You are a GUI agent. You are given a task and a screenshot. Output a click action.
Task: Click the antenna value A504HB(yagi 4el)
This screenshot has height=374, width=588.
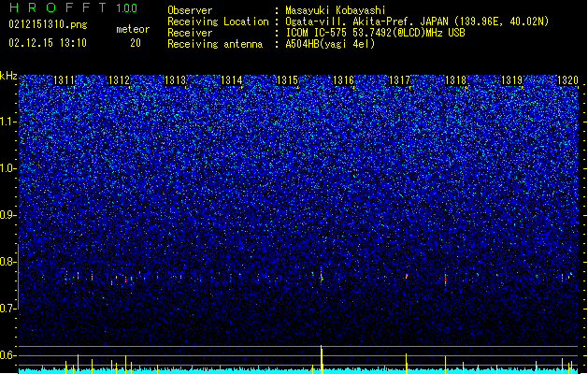[x=330, y=44]
